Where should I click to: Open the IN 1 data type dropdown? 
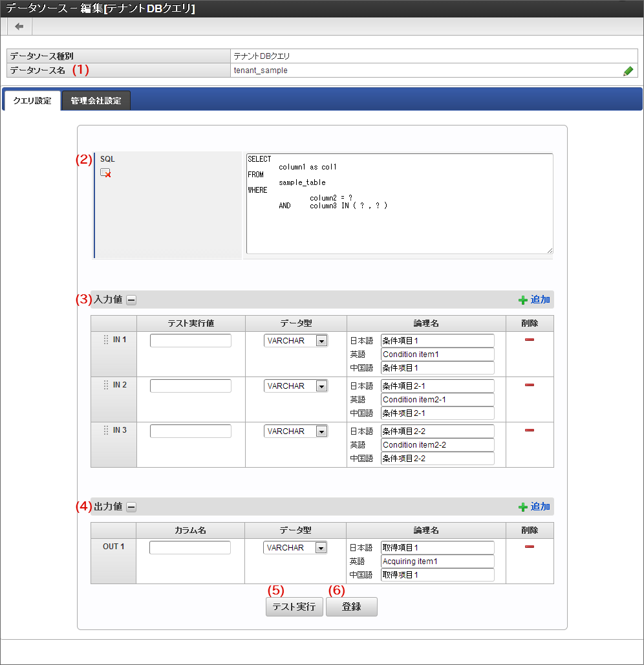(x=321, y=341)
